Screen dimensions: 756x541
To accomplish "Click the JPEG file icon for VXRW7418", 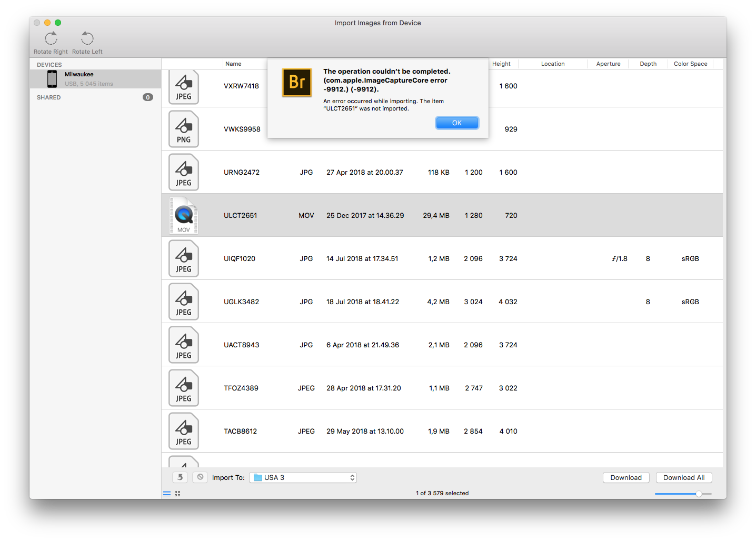I will point(184,87).
